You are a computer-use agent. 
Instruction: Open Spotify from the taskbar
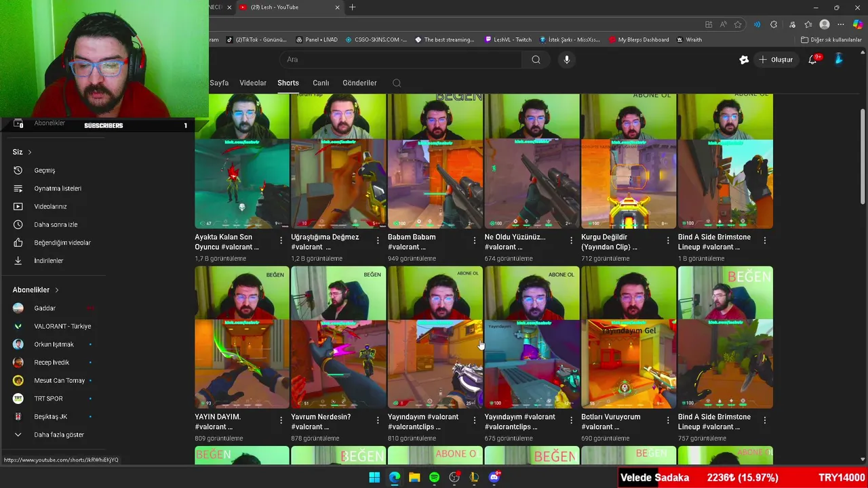435,477
